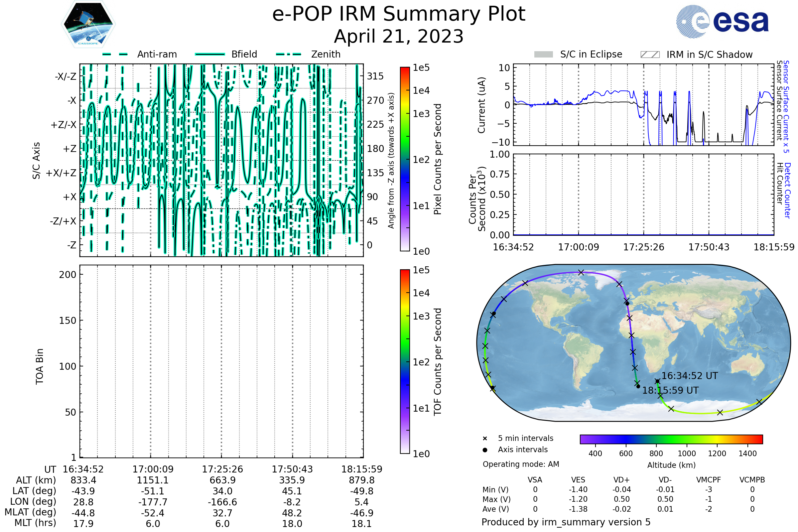Click the Anti-ram dashed legend line
The width and height of the screenshot is (798, 532).
[x=115, y=54]
